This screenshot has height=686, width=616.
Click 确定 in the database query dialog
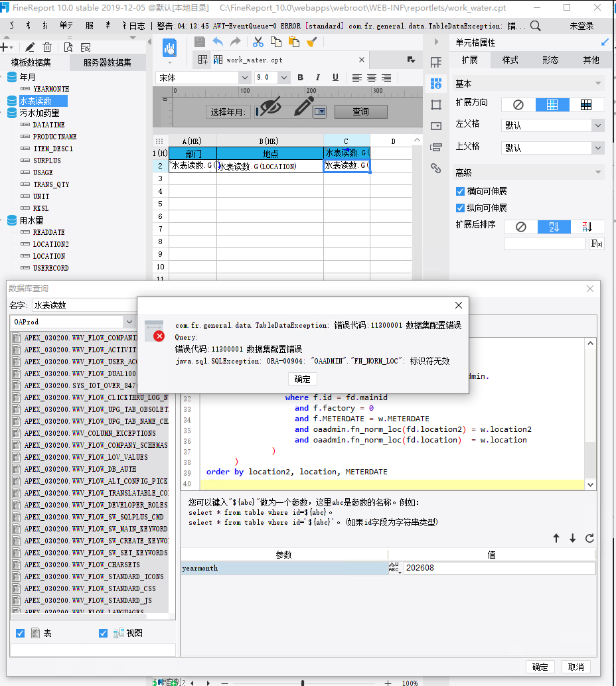click(540, 667)
